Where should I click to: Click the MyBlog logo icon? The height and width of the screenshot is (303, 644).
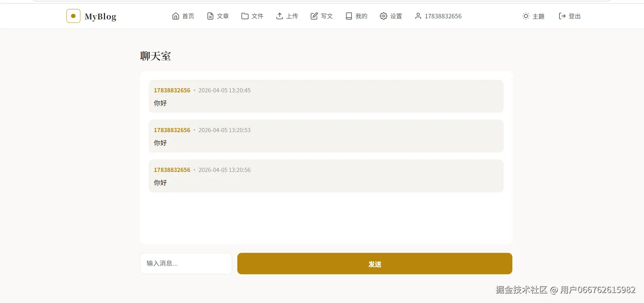[73, 16]
